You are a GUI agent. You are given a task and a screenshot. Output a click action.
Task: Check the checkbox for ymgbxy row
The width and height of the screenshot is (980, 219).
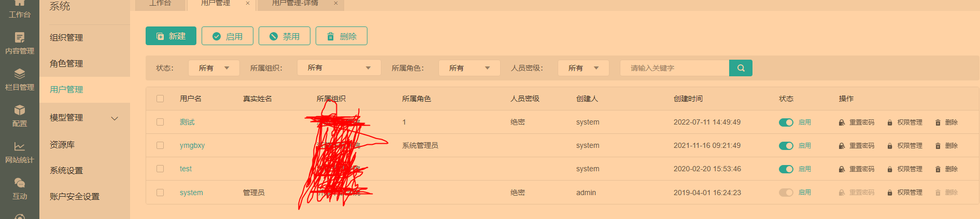pos(160,145)
